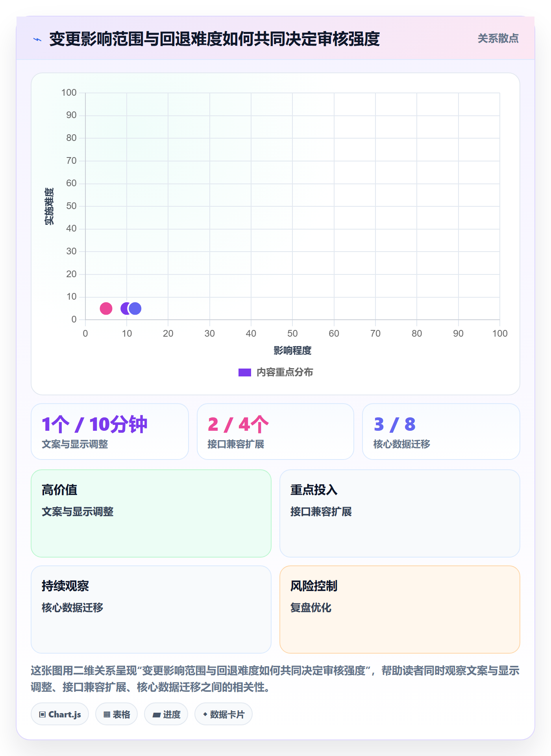Select the 2 / 4个 data card
551x756 pixels.
(x=275, y=432)
